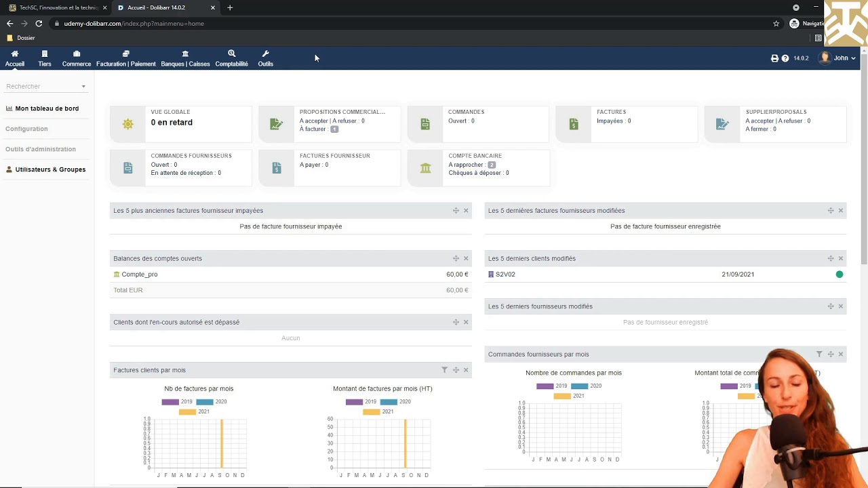The image size is (868, 488).
Task: Click move handle of Balances des comptes ouverts
Action: click(x=456, y=259)
